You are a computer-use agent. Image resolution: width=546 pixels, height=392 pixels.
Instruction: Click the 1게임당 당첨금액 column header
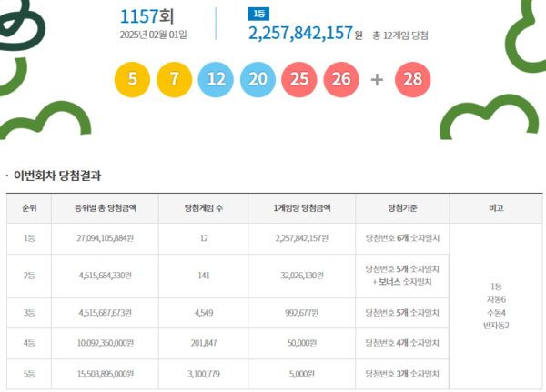[302, 208]
